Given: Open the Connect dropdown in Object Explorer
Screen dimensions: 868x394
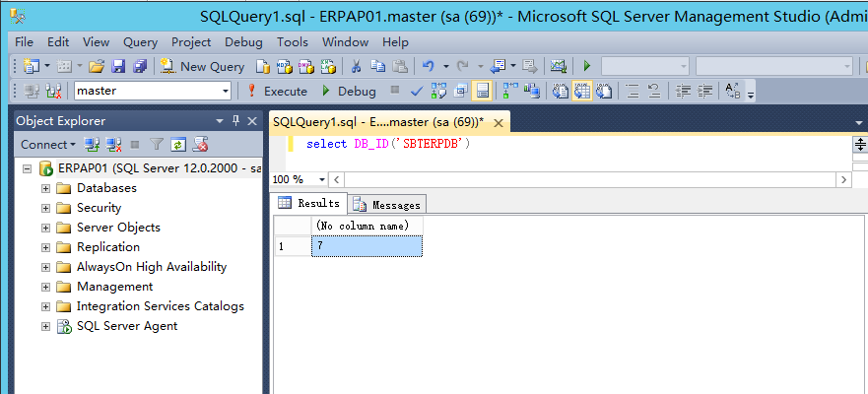Looking at the screenshot, I should 48,145.
